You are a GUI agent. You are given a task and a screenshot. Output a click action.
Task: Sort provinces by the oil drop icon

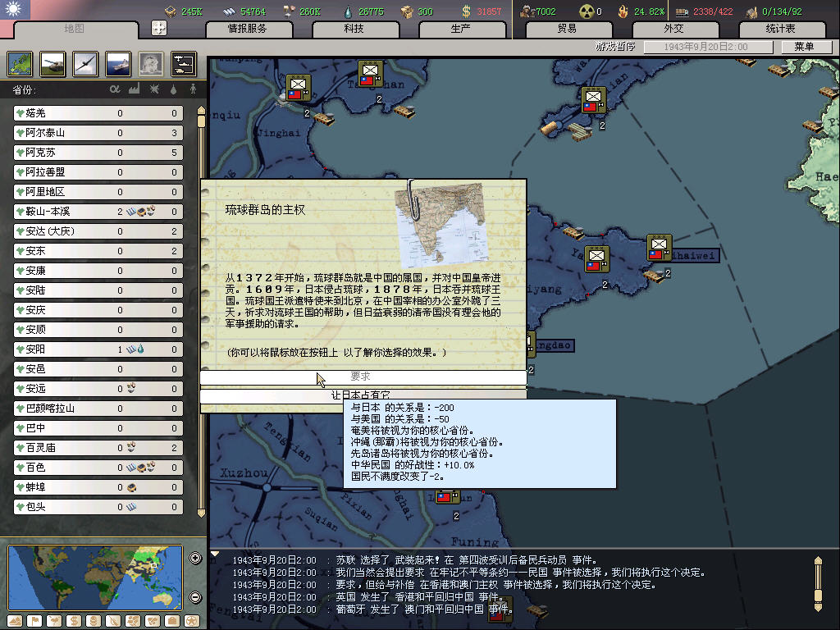pos(173,89)
